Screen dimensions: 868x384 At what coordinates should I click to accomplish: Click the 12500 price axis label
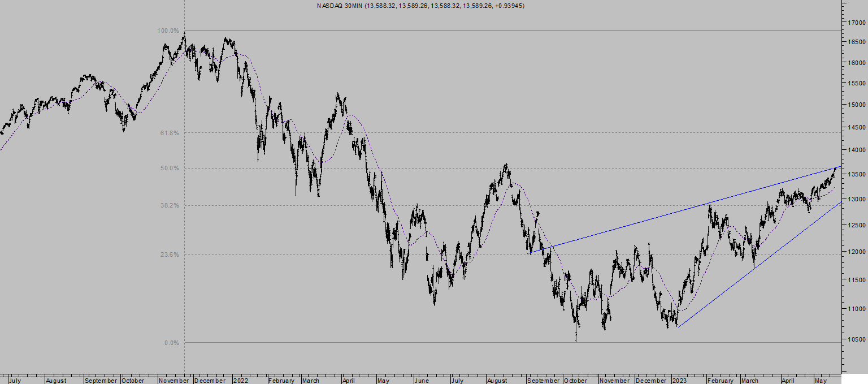click(x=857, y=225)
